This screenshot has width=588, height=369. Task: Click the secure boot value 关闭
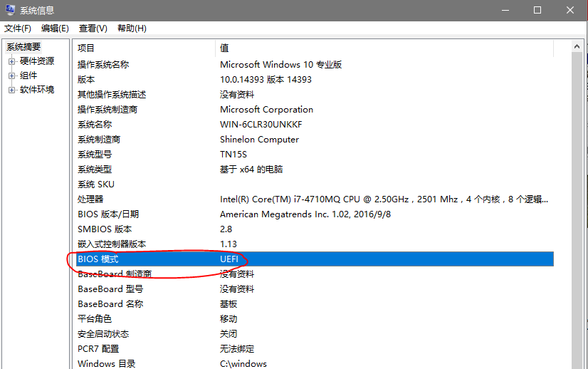click(x=229, y=334)
